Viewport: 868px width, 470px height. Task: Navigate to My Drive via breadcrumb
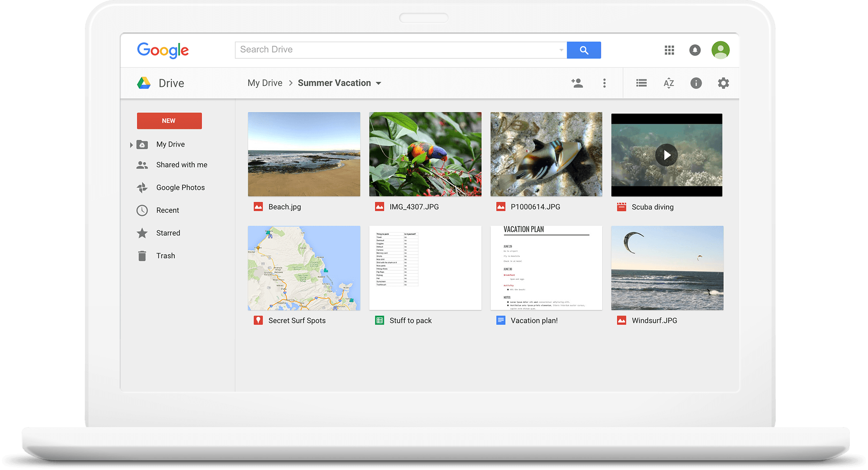pyautogui.click(x=265, y=83)
